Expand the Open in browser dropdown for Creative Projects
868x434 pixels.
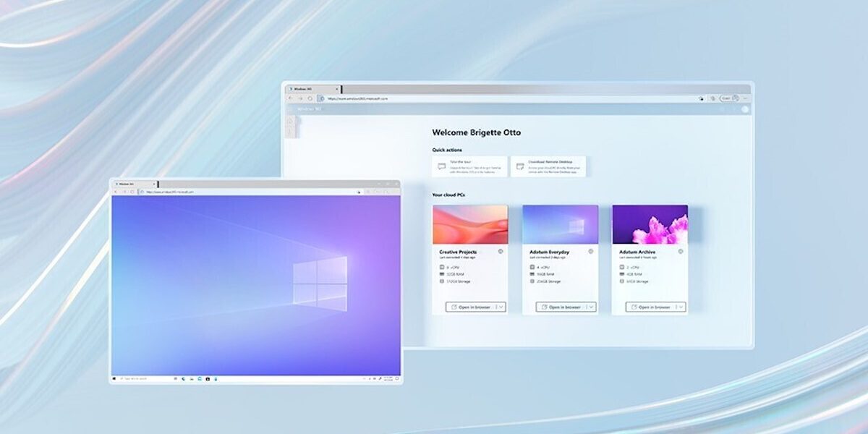click(x=501, y=307)
